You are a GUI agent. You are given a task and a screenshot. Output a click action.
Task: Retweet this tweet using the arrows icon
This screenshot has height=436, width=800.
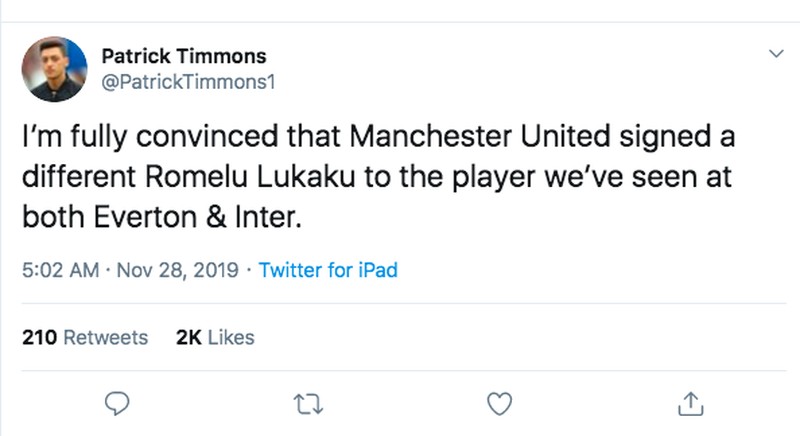point(310,402)
